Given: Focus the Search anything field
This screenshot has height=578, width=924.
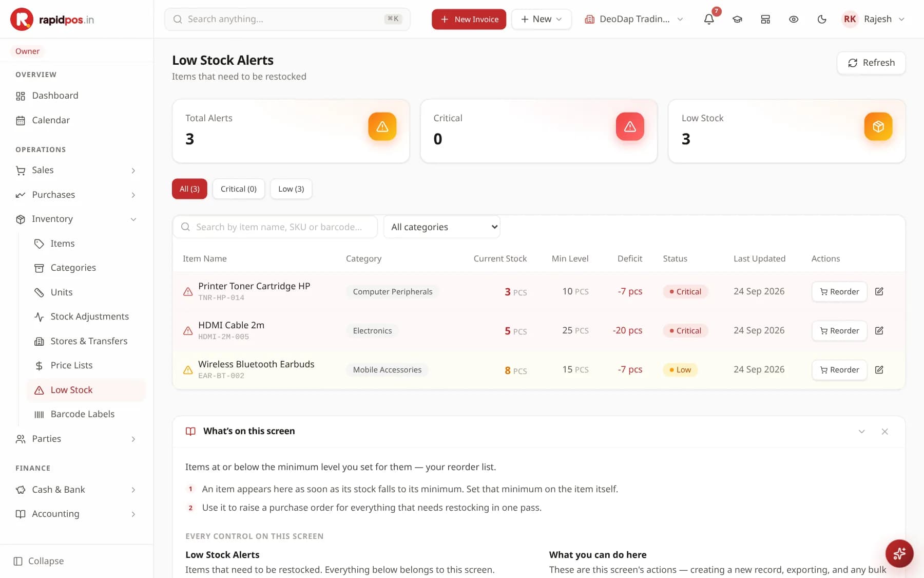Looking at the screenshot, I should (x=287, y=19).
